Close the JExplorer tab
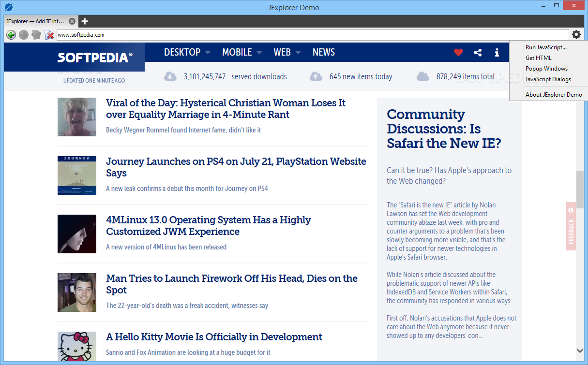The height and width of the screenshot is (365, 588). tap(72, 21)
